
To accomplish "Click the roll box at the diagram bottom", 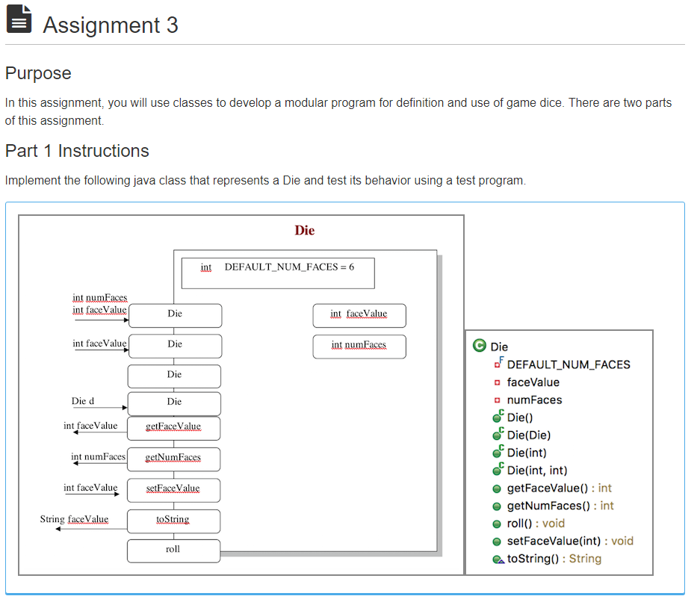I will pos(173,550).
